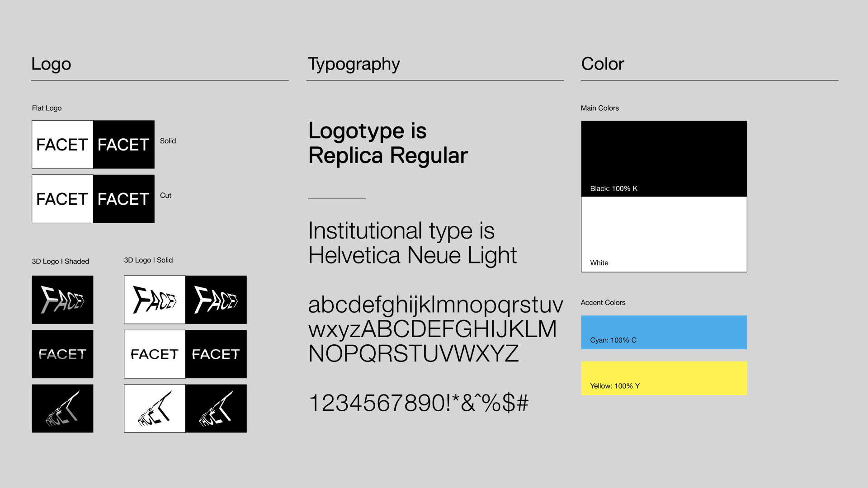The width and height of the screenshot is (868, 488).
Task: Click the Flat Logo label
Action: 47,108
